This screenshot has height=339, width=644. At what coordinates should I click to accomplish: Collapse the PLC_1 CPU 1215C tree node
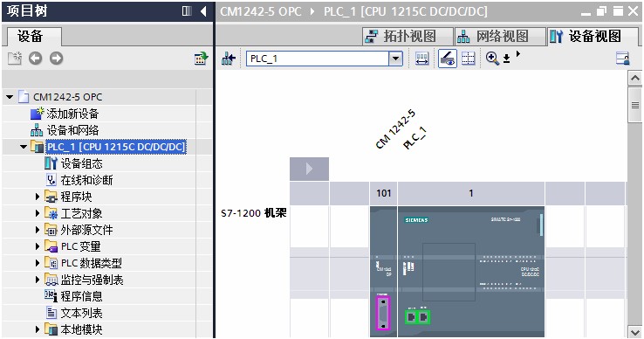24,147
